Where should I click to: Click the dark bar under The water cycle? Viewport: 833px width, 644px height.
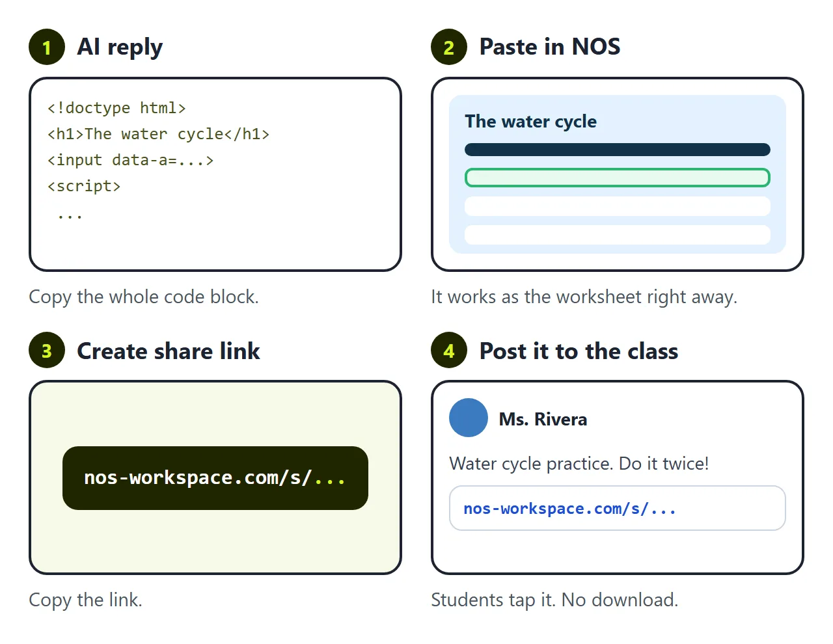[618, 150]
